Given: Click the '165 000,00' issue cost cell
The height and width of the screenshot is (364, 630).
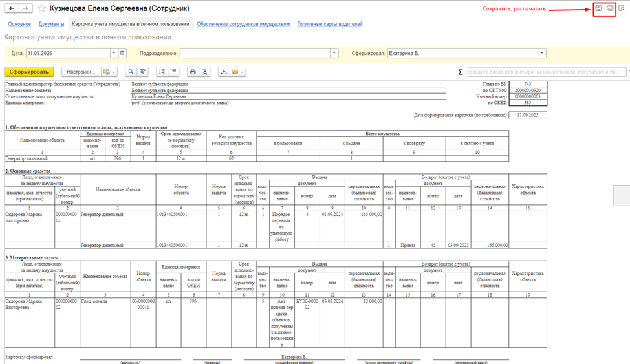Looking at the screenshot, I should [x=364, y=226].
